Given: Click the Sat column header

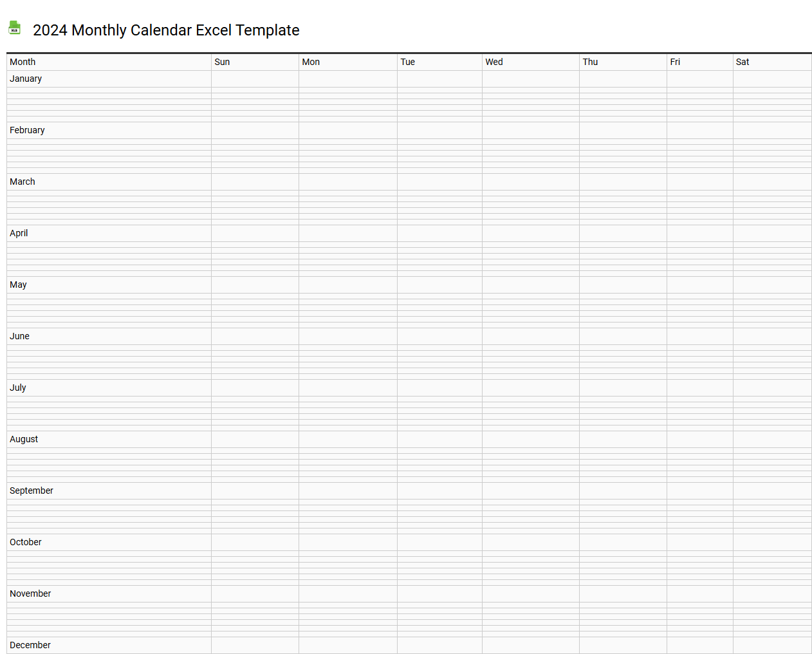Looking at the screenshot, I should click(742, 62).
